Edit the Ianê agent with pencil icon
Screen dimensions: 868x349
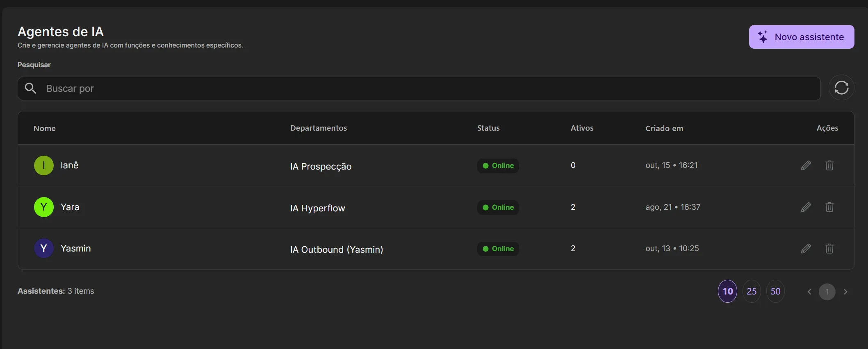[806, 165]
